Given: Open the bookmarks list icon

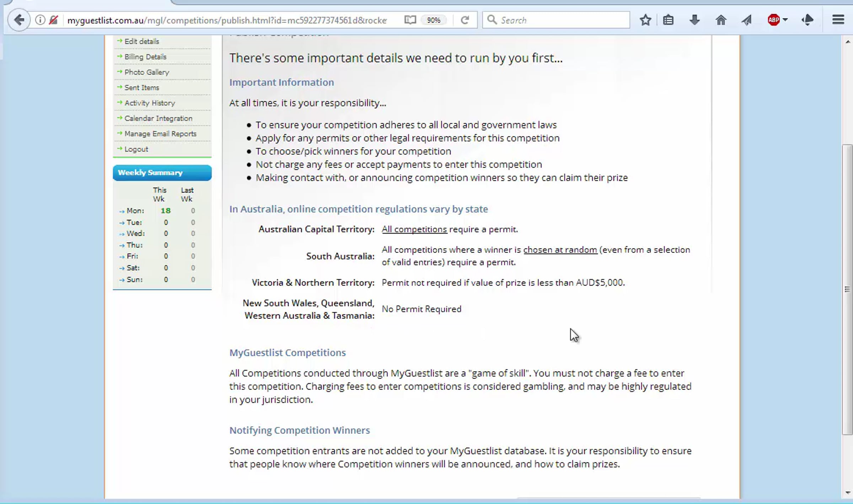Looking at the screenshot, I should coord(668,20).
